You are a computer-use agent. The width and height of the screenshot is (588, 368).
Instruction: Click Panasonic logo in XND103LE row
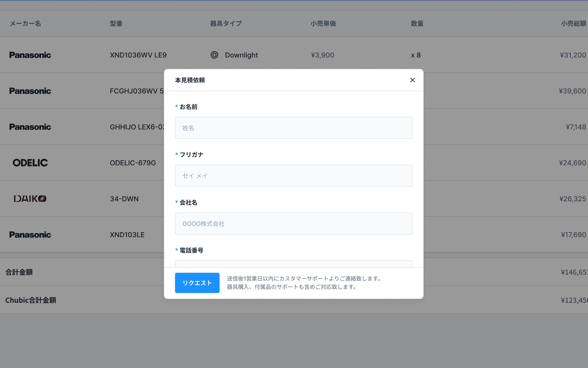[30, 235]
